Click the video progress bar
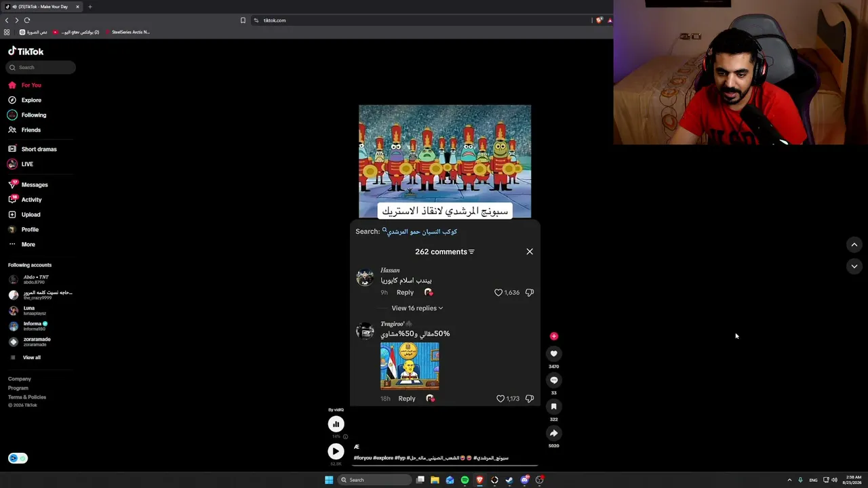This screenshot has width=868, height=488. point(446,466)
